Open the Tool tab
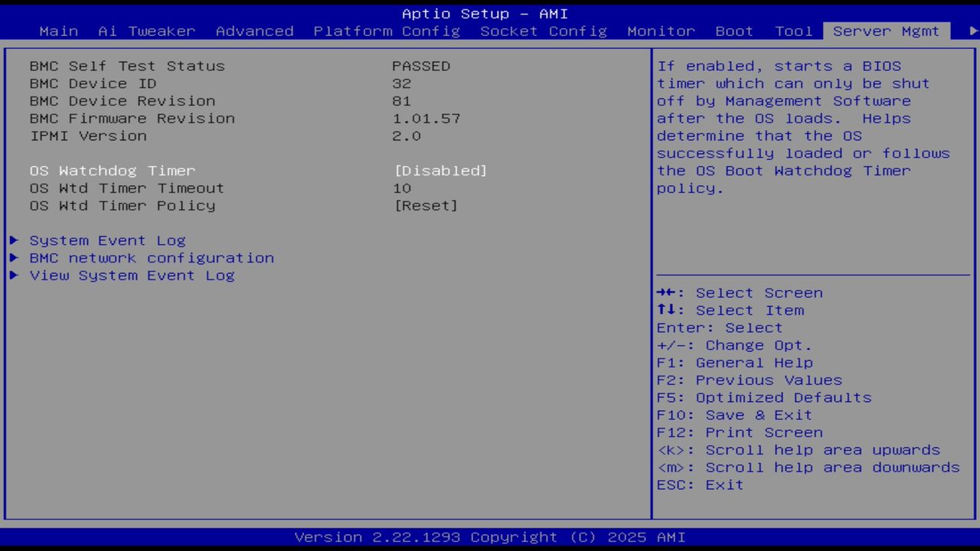Screen dimensions: 980x551 tap(793, 31)
